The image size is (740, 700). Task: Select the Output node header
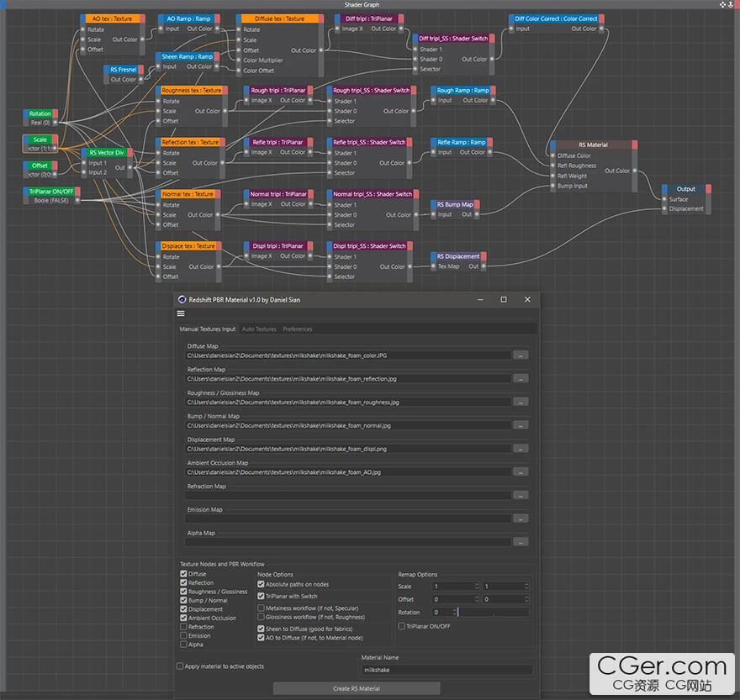pyautogui.click(x=685, y=189)
